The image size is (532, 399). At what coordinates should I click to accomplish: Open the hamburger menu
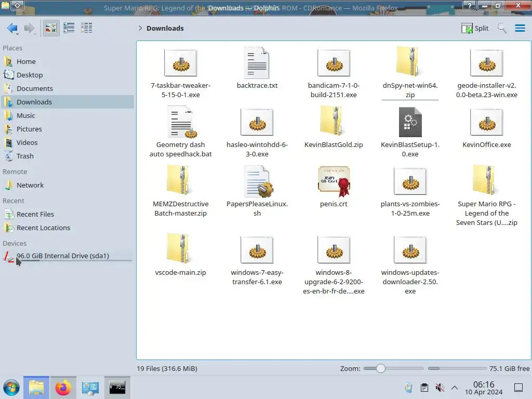[520, 28]
